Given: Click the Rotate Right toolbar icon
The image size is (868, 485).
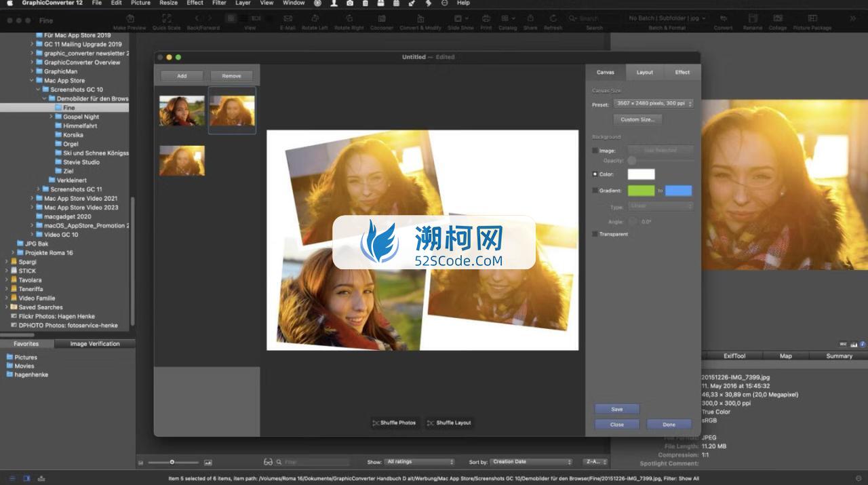Looking at the screenshot, I should [349, 18].
